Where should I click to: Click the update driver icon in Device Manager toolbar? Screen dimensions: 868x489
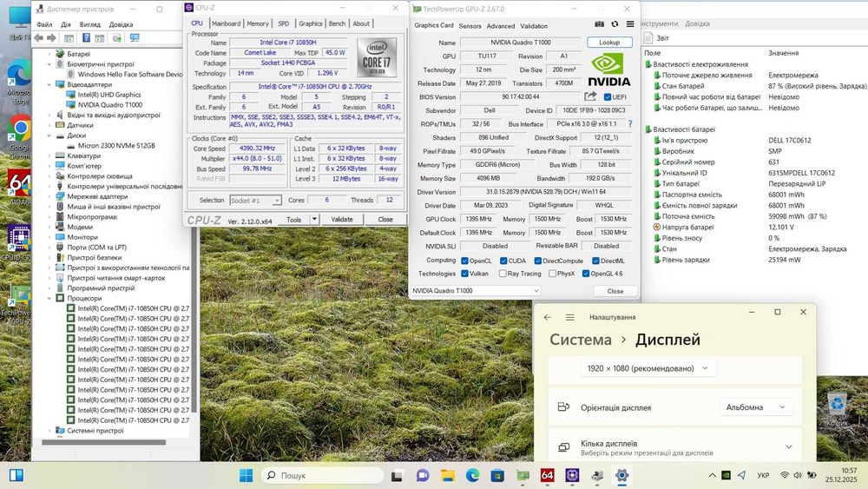[x=117, y=37]
